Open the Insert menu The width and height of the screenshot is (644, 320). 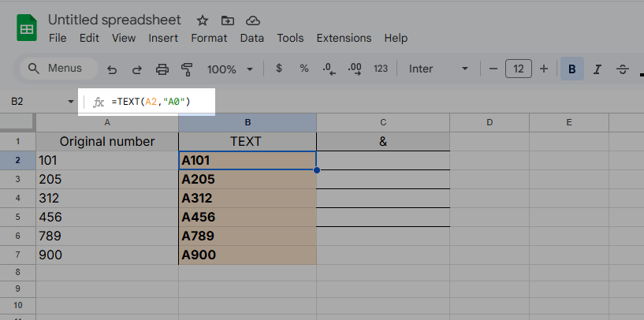pyautogui.click(x=163, y=38)
